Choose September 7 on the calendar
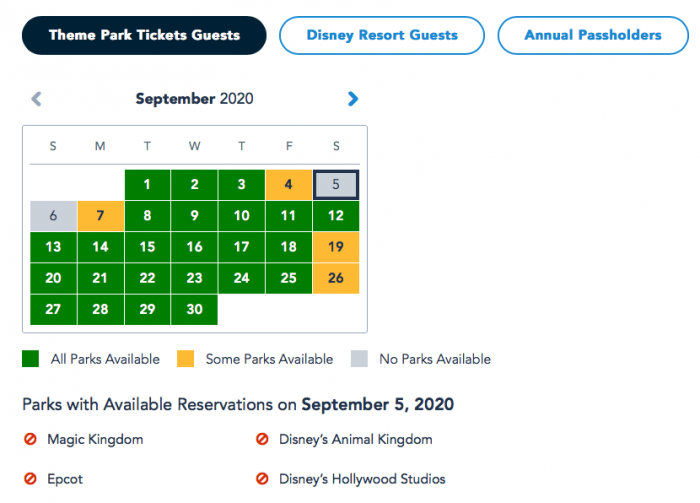 [x=100, y=216]
